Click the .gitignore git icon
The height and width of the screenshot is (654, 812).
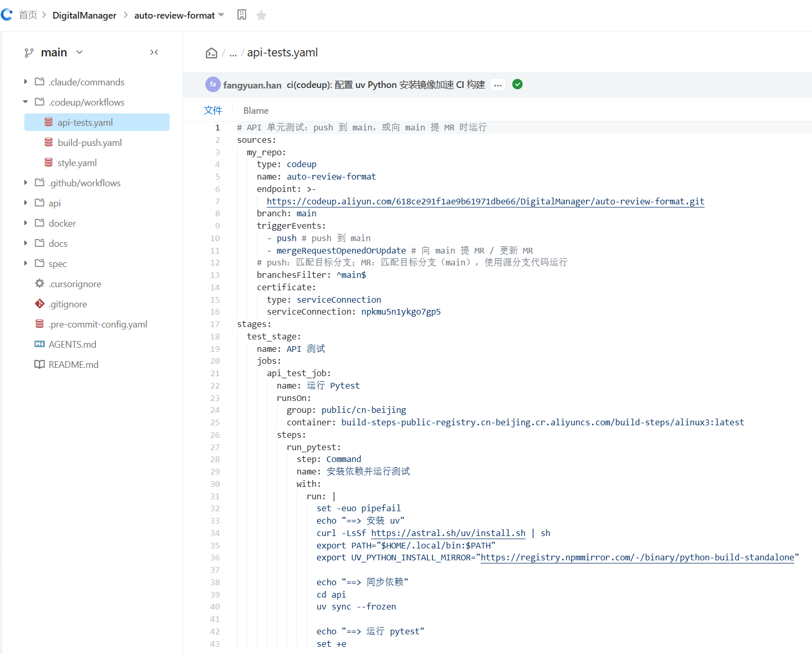39,304
